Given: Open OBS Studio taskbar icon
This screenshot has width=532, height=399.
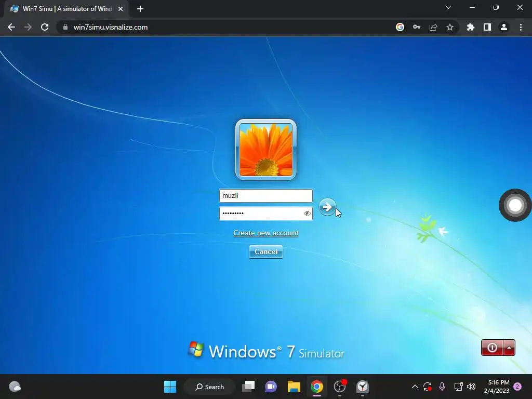Looking at the screenshot, I should click(x=340, y=387).
